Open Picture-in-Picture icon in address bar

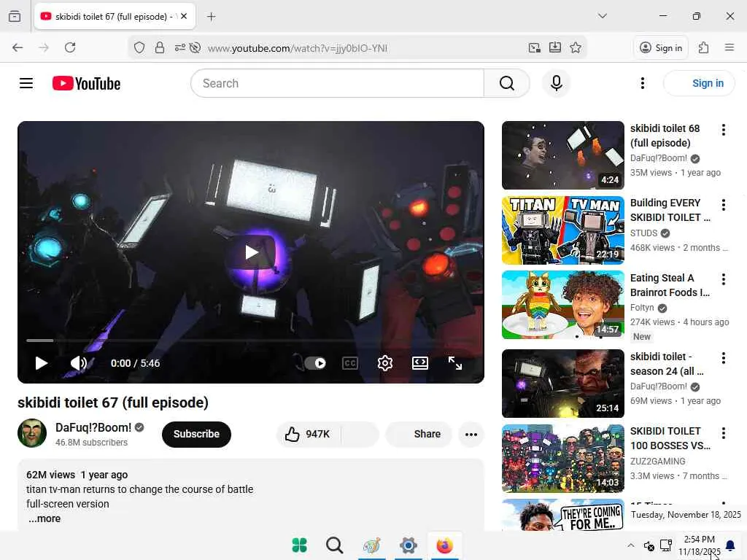coord(535,47)
